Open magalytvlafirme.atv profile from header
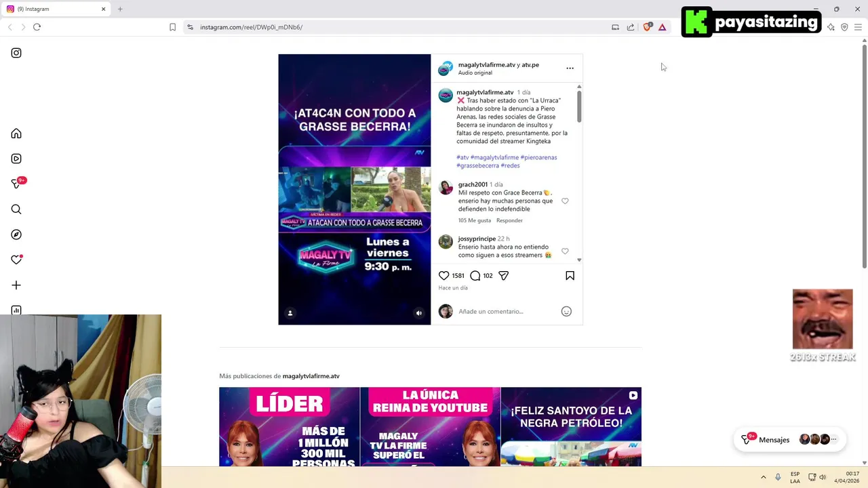This screenshot has width=868, height=488. [486, 65]
